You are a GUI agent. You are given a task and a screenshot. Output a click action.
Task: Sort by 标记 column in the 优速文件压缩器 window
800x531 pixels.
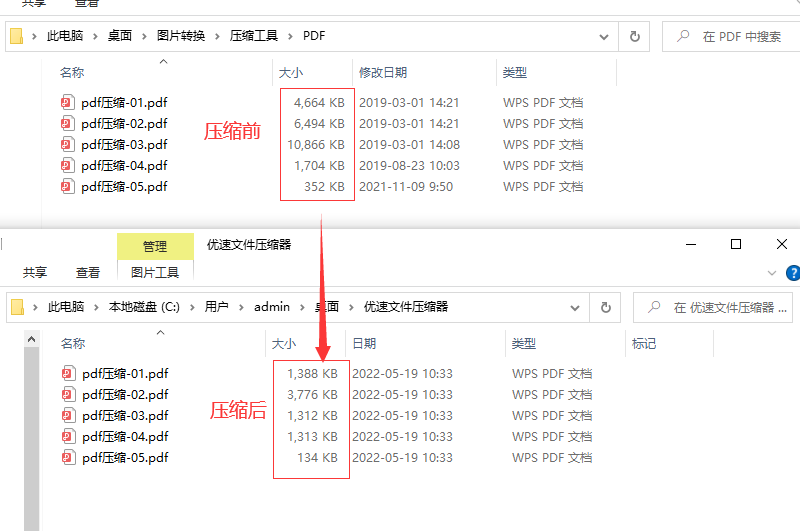coord(644,343)
